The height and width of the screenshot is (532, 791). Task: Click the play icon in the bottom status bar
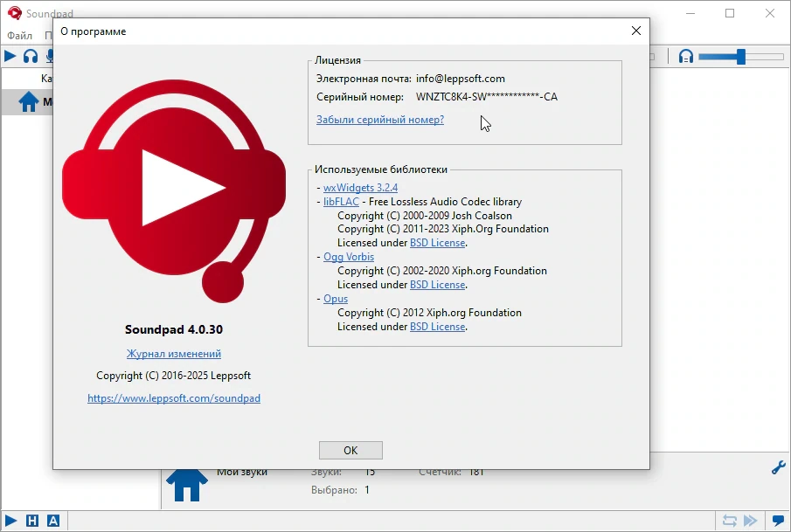coord(10,521)
